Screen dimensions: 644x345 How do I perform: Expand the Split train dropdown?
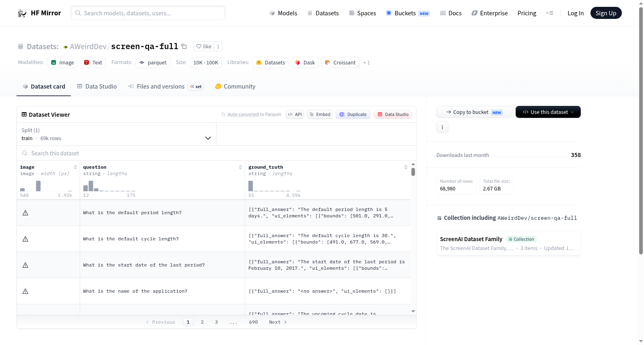point(116,134)
